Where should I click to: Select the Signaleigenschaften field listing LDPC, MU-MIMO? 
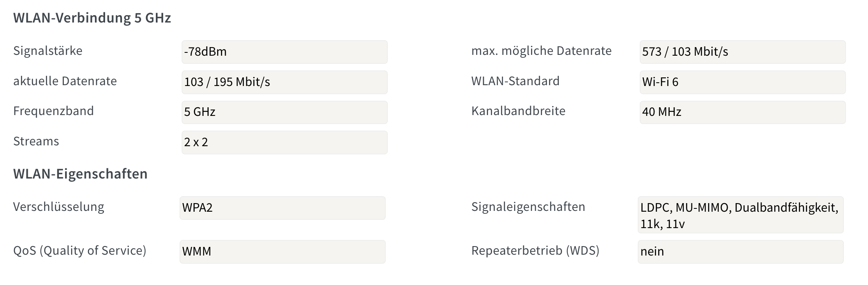[740, 215]
